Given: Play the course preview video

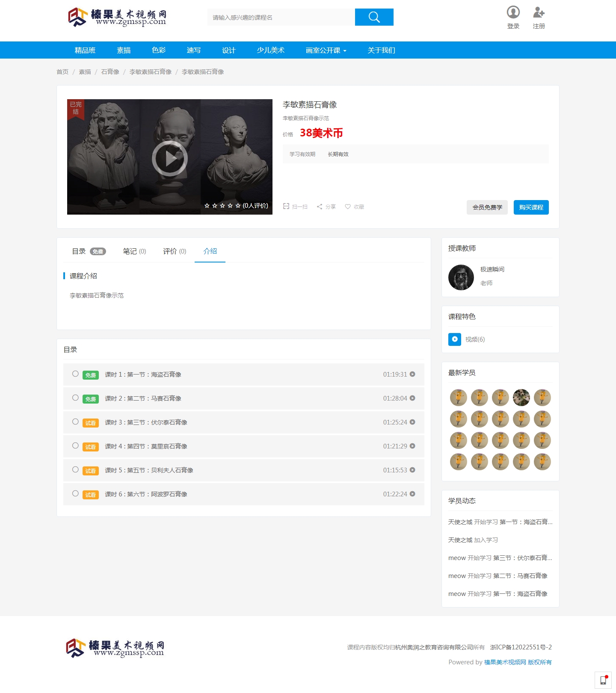Looking at the screenshot, I should click(x=170, y=158).
